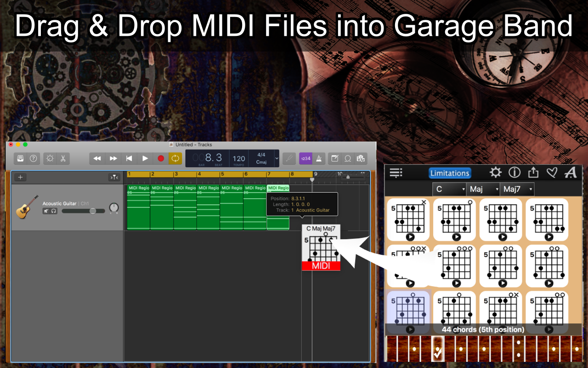This screenshot has width=588, height=368.
Task: Expand the LCD display mode chevron
Action: pyautogui.click(x=277, y=158)
